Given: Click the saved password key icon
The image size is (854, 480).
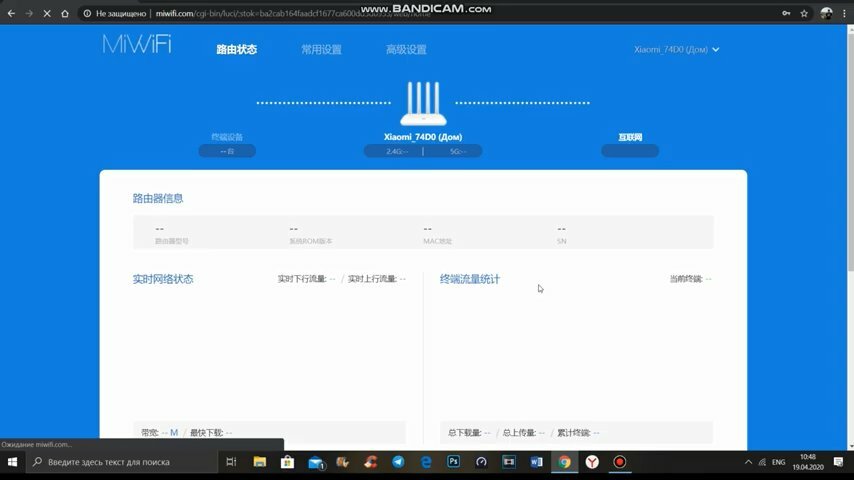Looking at the screenshot, I should (786, 14).
